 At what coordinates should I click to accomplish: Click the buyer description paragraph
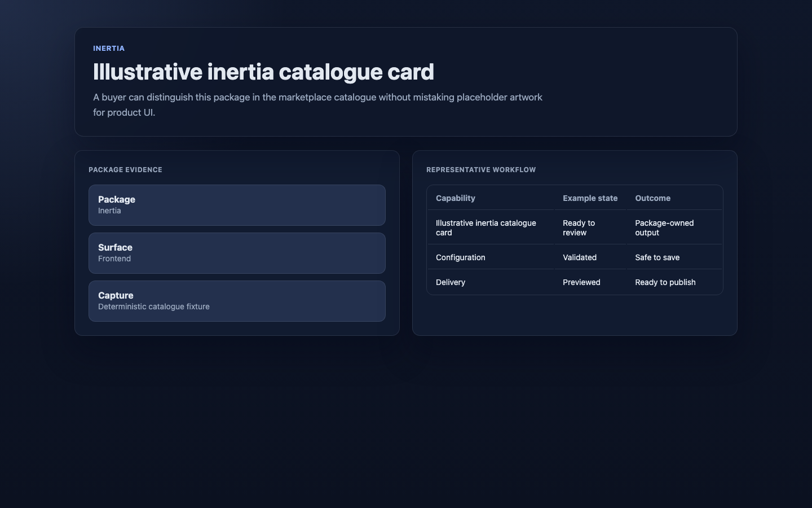pyautogui.click(x=317, y=104)
